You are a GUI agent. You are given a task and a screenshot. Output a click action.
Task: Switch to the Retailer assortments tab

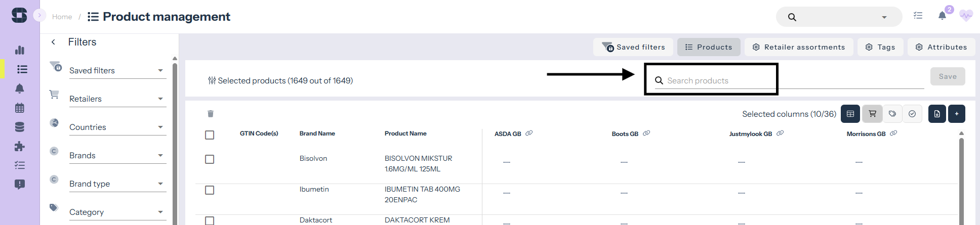(798, 47)
